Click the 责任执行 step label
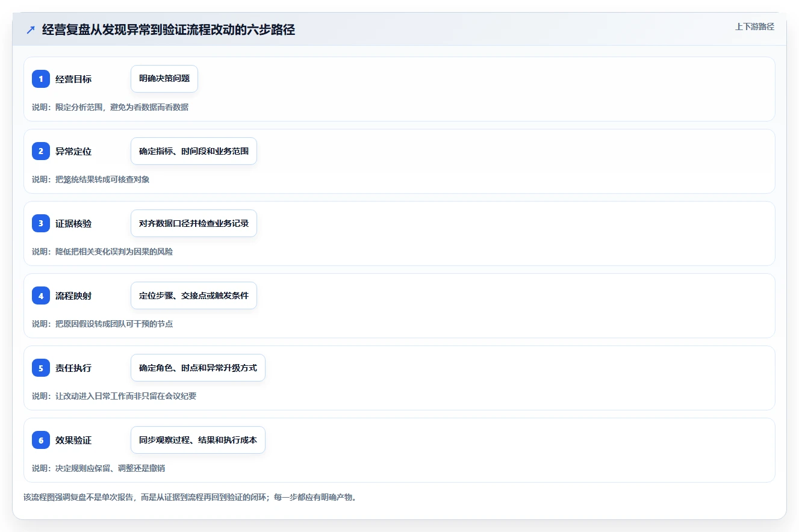The width and height of the screenshot is (799, 532). pyautogui.click(x=73, y=368)
